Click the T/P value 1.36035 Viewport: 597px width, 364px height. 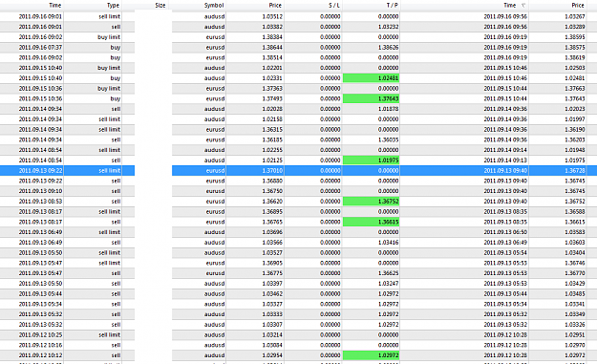point(389,139)
